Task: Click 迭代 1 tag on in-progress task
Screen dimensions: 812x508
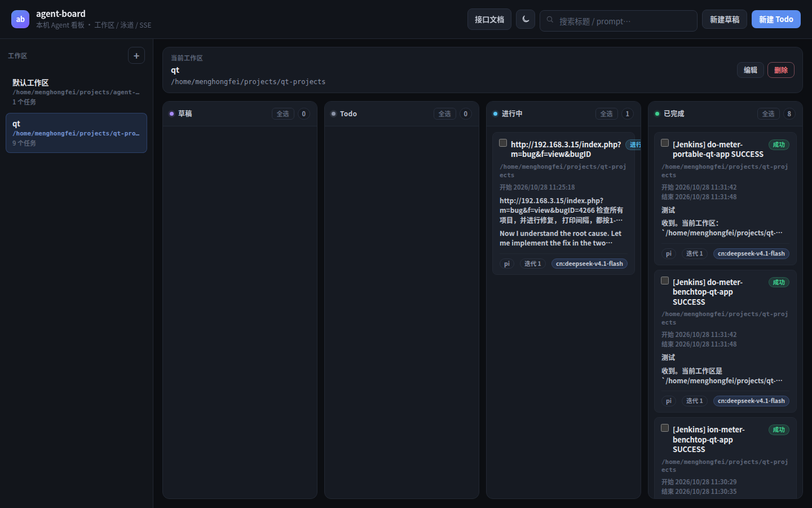Action: tap(532, 264)
